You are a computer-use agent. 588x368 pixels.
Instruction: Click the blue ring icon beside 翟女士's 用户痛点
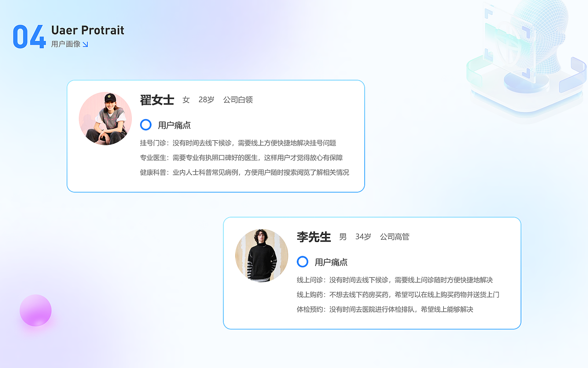tap(146, 125)
